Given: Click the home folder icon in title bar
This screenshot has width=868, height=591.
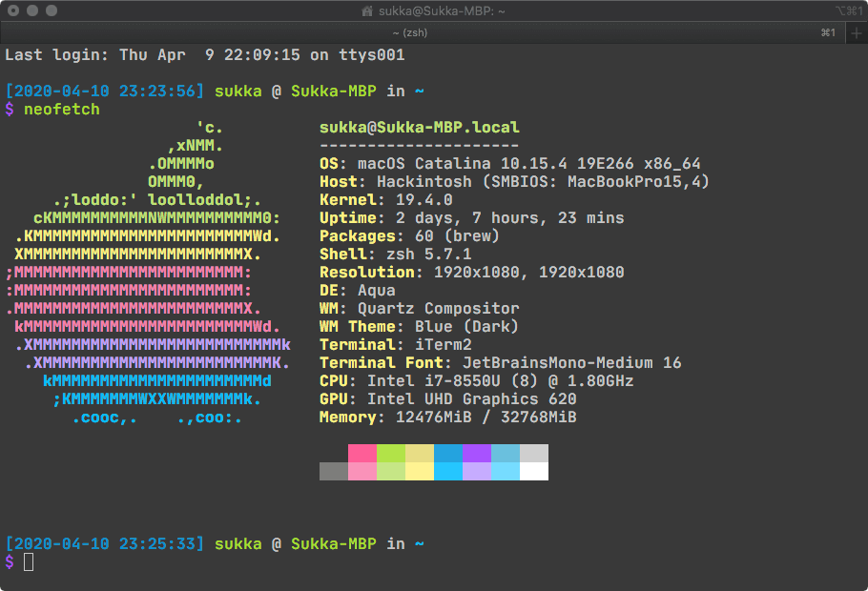Looking at the screenshot, I should coord(366,11).
